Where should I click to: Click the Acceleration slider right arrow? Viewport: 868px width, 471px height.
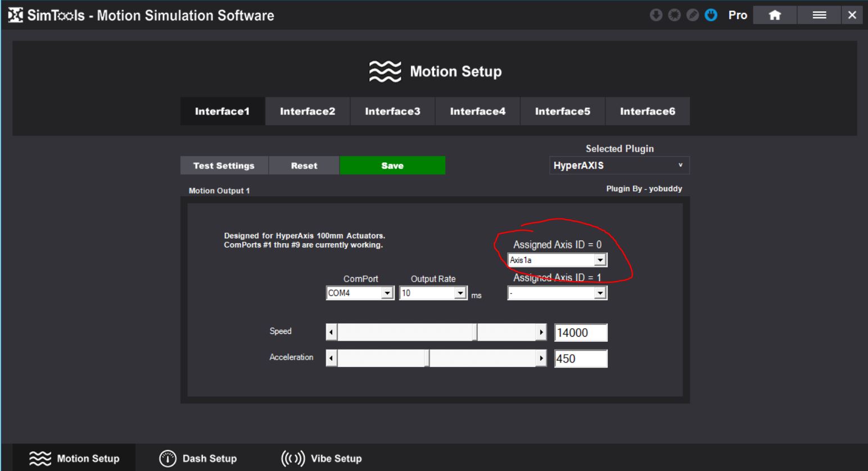(x=541, y=358)
